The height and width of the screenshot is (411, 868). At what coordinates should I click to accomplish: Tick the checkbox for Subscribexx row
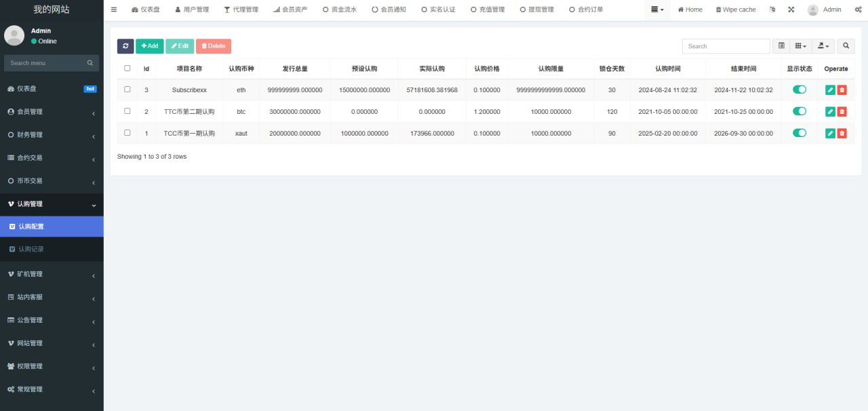pos(127,90)
